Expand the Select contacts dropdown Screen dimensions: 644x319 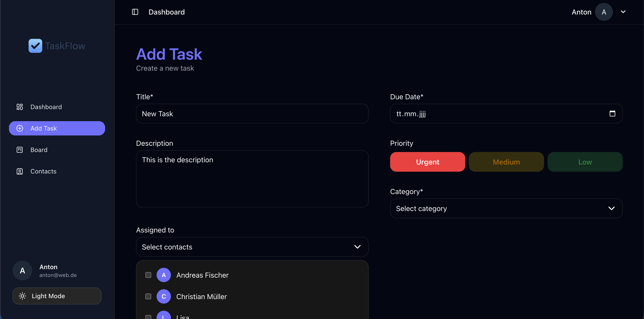(x=252, y=247)
